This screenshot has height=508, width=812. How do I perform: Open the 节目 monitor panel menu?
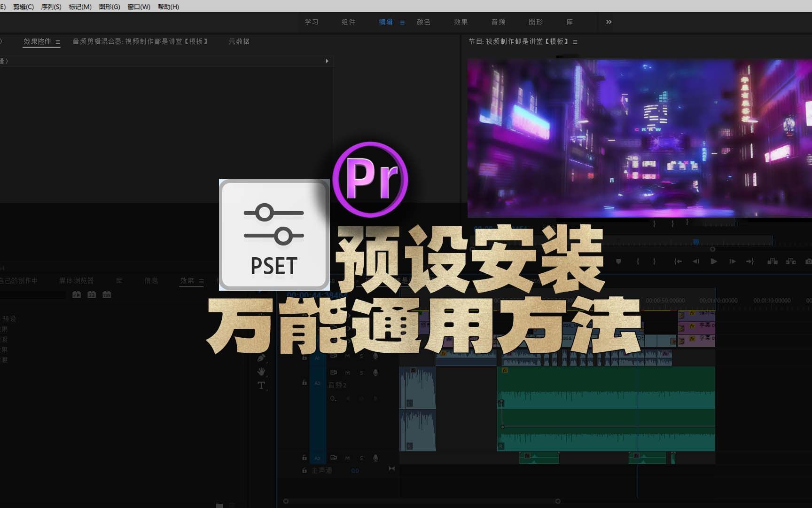click(x=575, y=42)
